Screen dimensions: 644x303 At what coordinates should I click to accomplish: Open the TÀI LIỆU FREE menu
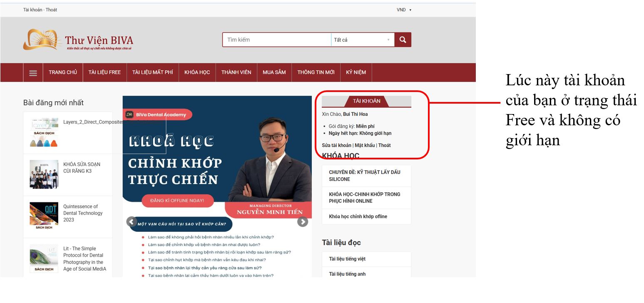104,72
